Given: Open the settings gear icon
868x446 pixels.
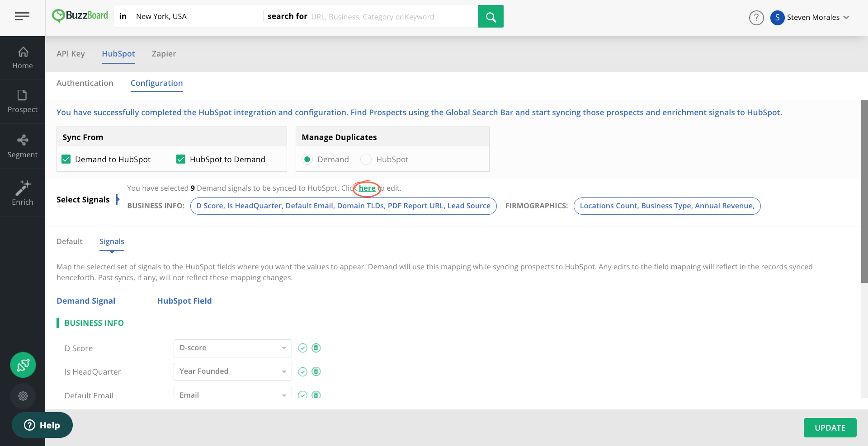Looking at the screenshot, I should coord(23,396).
